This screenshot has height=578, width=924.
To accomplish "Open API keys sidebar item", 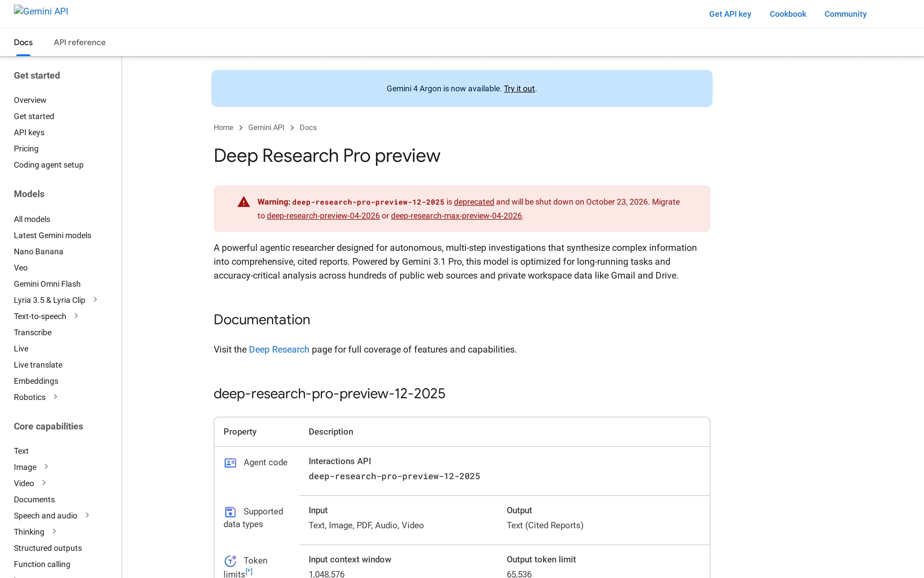I will tap(29, 133).
